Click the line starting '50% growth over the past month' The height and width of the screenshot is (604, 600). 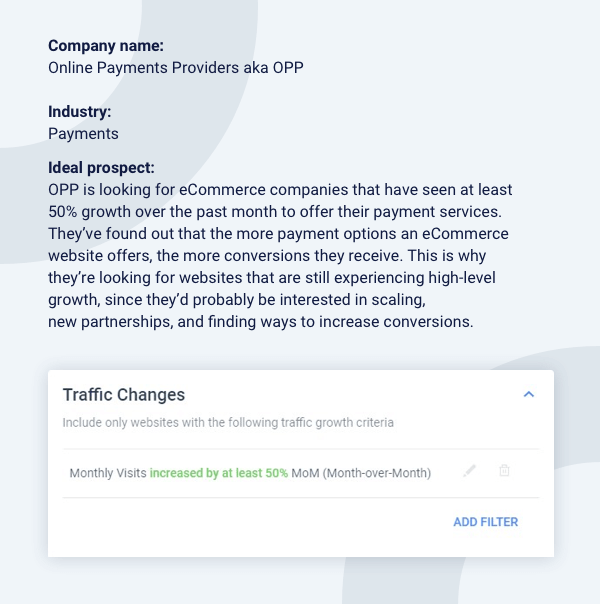[274, 212]
